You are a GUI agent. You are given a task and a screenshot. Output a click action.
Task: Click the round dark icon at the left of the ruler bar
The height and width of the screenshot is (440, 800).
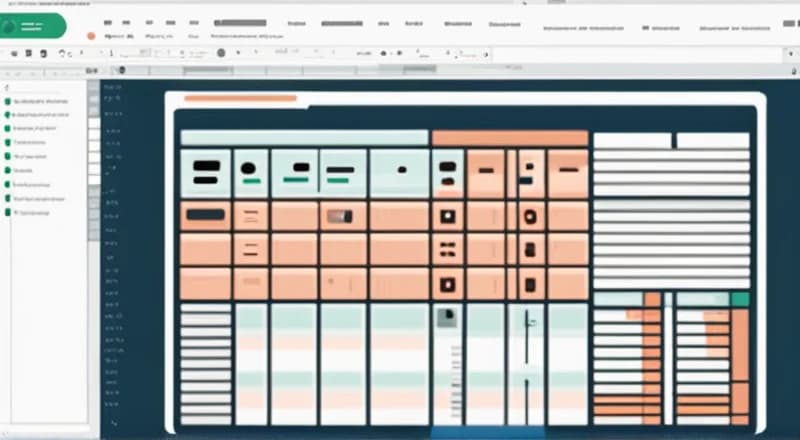pyautogui.click(x=118, y=71)
